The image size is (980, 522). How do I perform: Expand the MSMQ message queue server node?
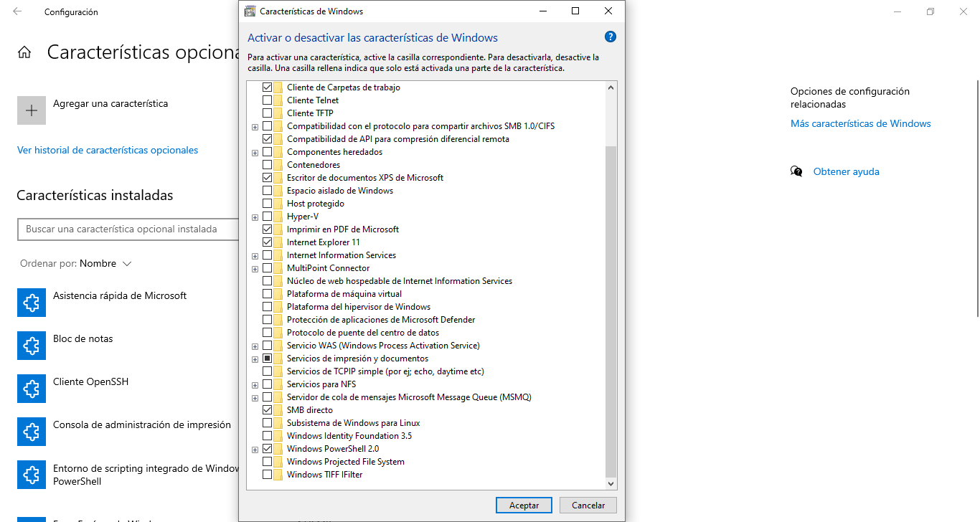coord(255,398)
